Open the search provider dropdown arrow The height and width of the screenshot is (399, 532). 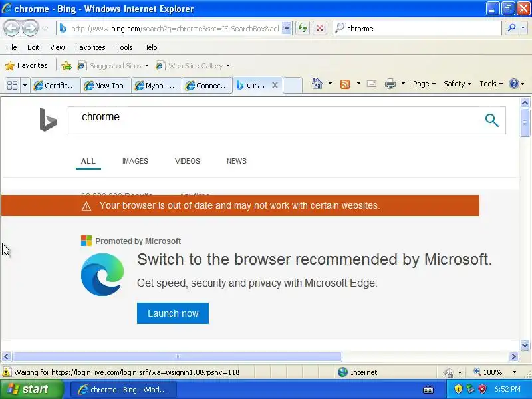523,29
